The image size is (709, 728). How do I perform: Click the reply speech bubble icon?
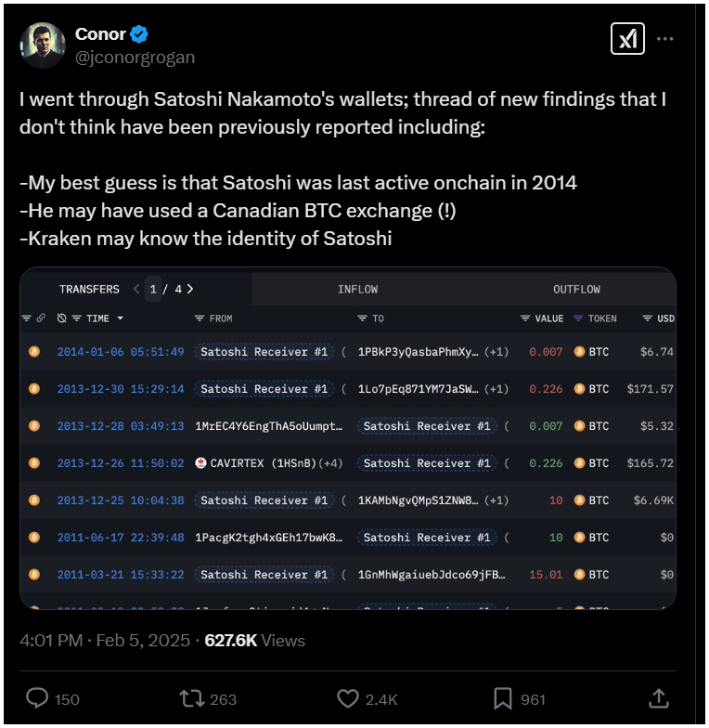click(x=37, y=698)
